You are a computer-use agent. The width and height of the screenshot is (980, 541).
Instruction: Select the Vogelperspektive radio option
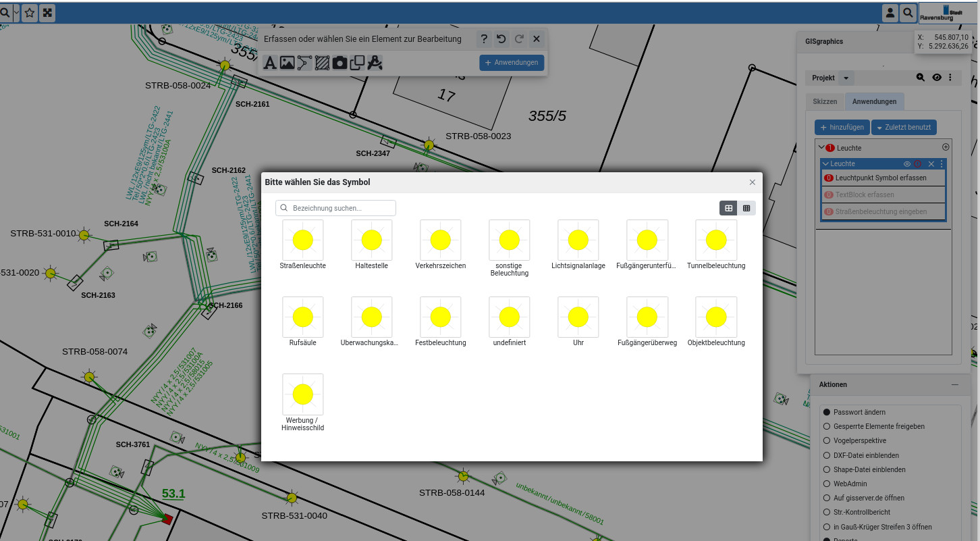pyautogui.click(x=827, y=440)
